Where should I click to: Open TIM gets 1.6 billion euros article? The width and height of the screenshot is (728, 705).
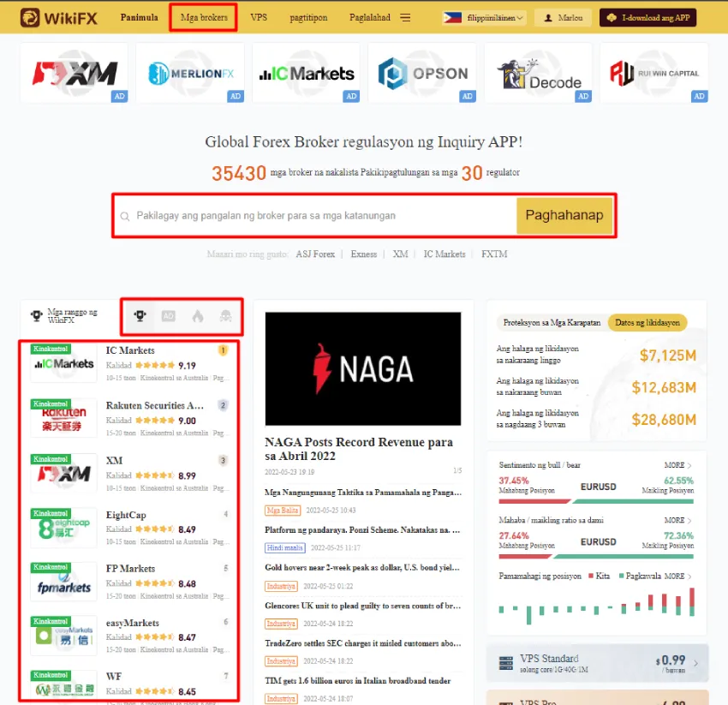click(x=357, y=681)
